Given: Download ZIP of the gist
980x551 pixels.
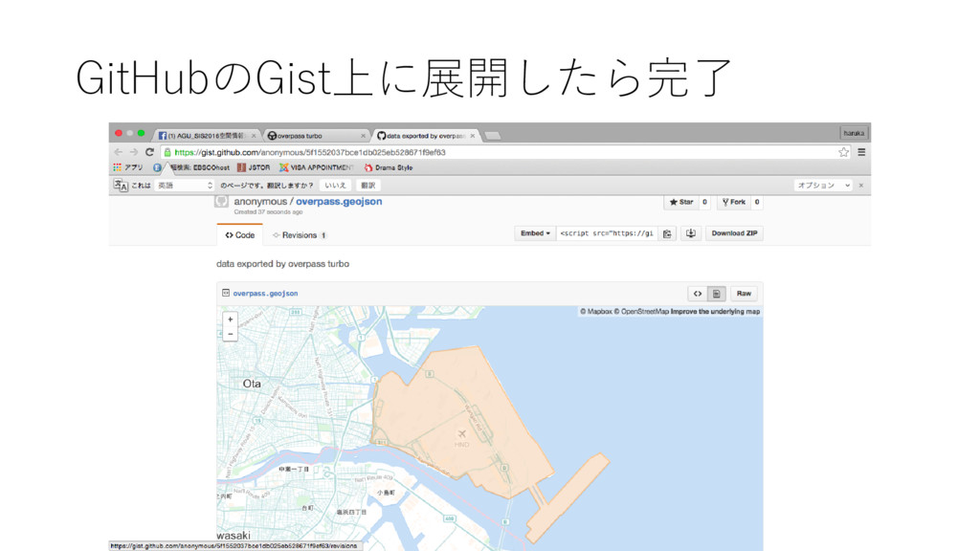Looking at the screenshot, I should [x=734, y=233].
